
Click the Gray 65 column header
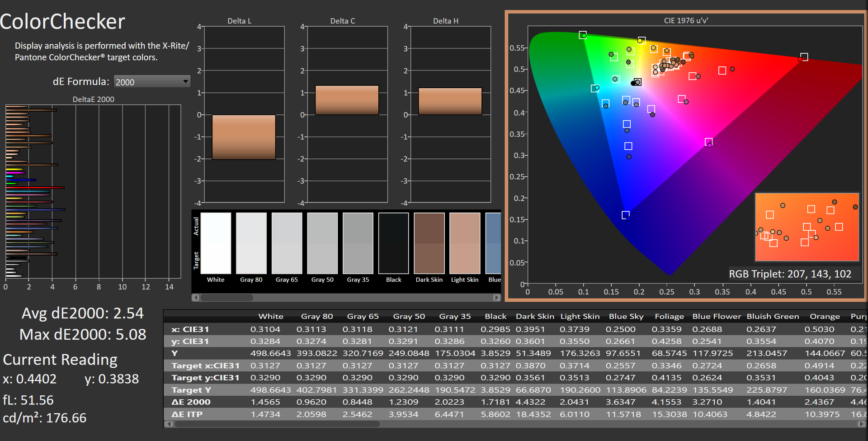pyautogui.click(x=363, y=317)
